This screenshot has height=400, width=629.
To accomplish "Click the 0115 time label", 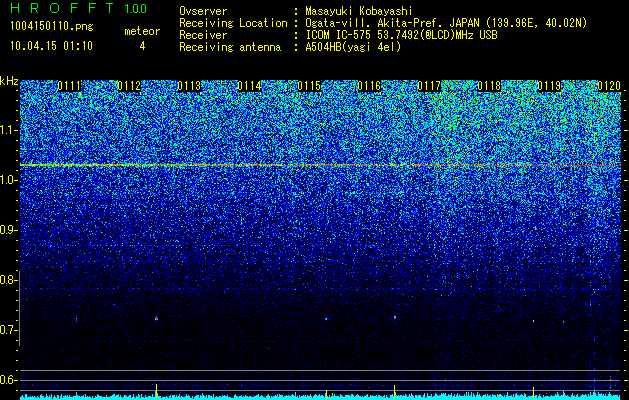I will (309, 86).
